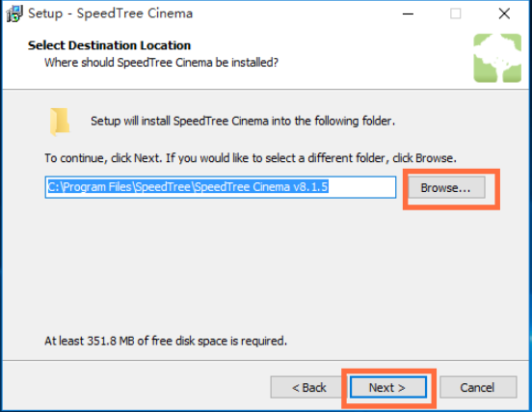Image resolution: width=532 pixels, height=412 pixels.
Task: Click the 'To continue, click Next' instruction line
Action: [251, 158]
